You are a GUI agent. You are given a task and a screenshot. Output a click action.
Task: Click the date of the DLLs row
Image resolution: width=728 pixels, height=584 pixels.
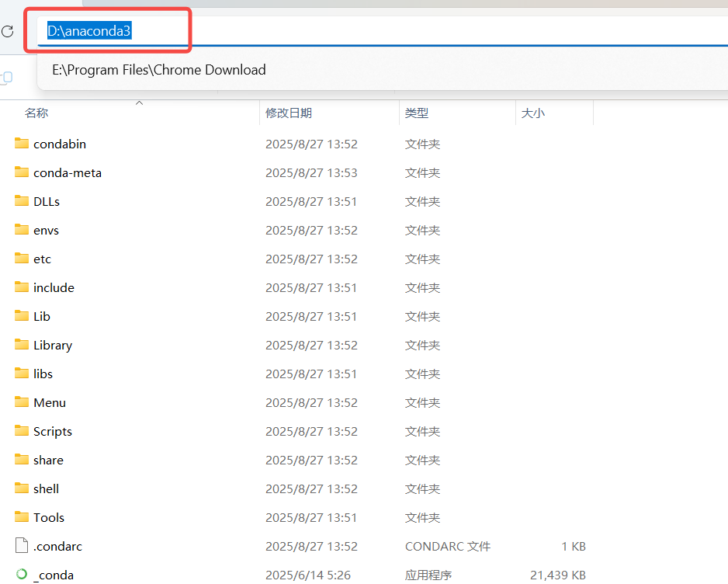[311, 202]
